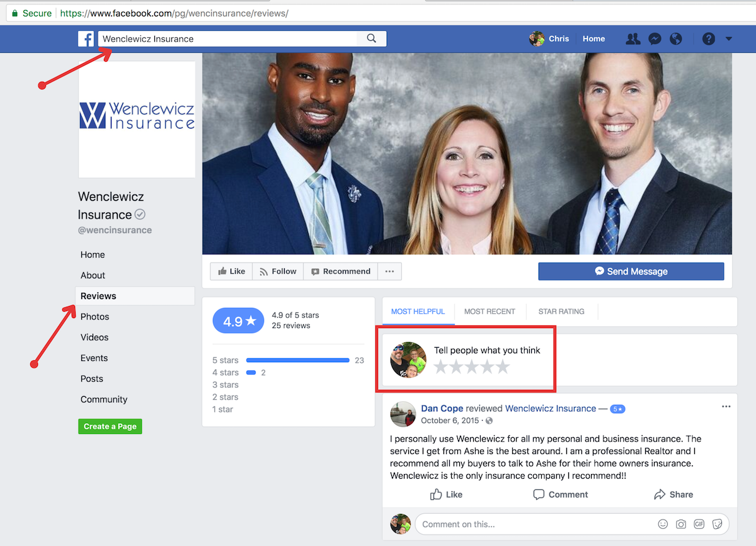Attach photo using camera icon in comment box
Screen dimensions: 756x546
[681, 524]
